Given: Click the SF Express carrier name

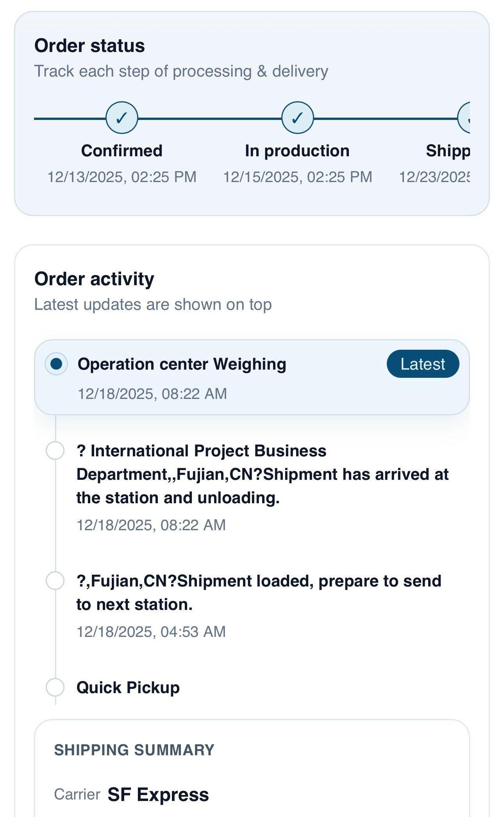Looking at the screenshot, I should tap(158, 795).
